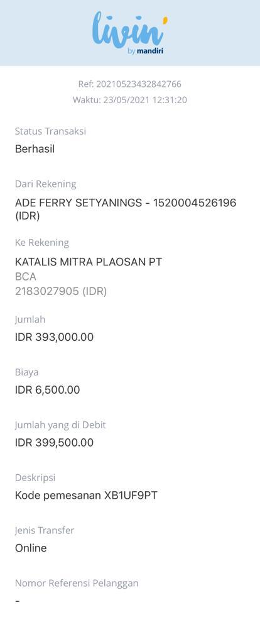Click the BCA bank name
This screenshot has height=644, width=260.
click(x=26, y=277)
